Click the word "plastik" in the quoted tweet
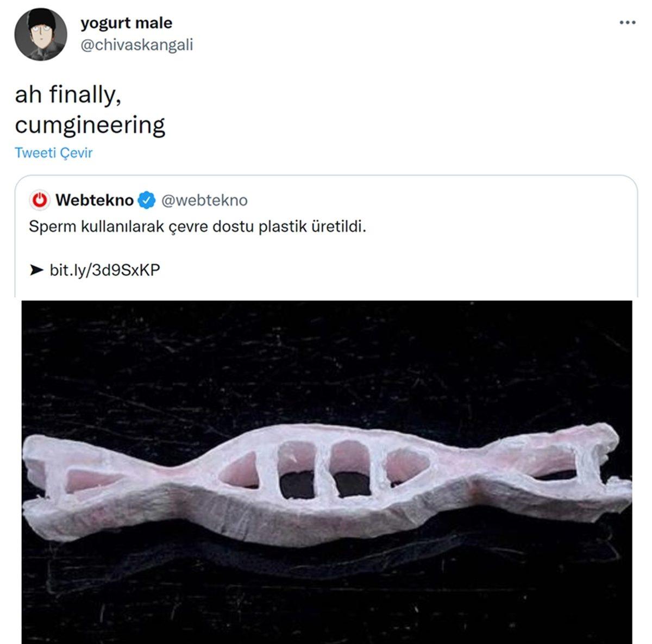 tap(282, 226)
